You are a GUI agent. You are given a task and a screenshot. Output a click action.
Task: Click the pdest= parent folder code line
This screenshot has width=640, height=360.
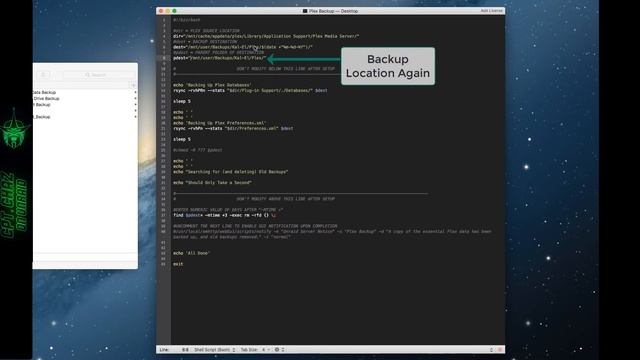tap(220, 58)
